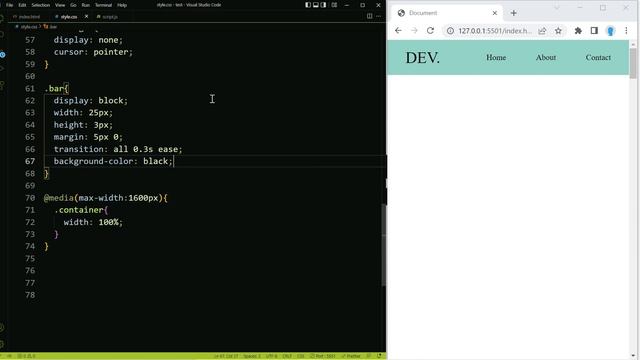The image size is (640, 360).
Task: Toggle the bottom panel layout icon
Action: tap(316, 5)
